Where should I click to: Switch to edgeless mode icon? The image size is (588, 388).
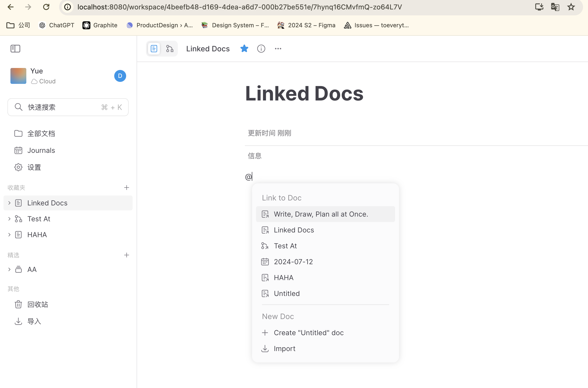[x=170, y=49]
